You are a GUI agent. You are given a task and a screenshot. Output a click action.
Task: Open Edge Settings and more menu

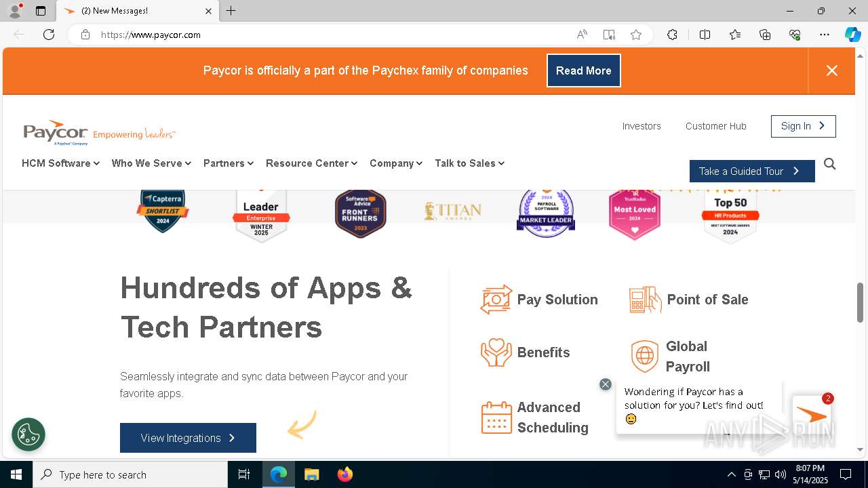pyautogui.click(x=825, y=35)
